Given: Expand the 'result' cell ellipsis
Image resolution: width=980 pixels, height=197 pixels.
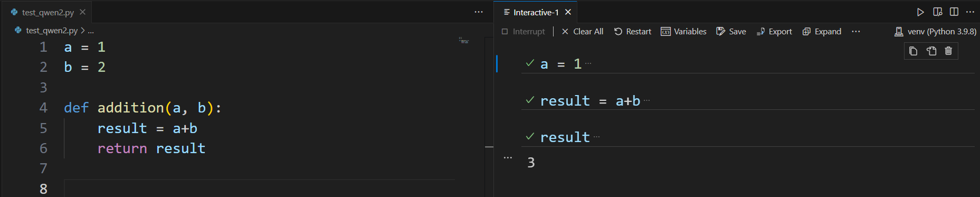Looking at the screenshot, I should coord(597,137).
